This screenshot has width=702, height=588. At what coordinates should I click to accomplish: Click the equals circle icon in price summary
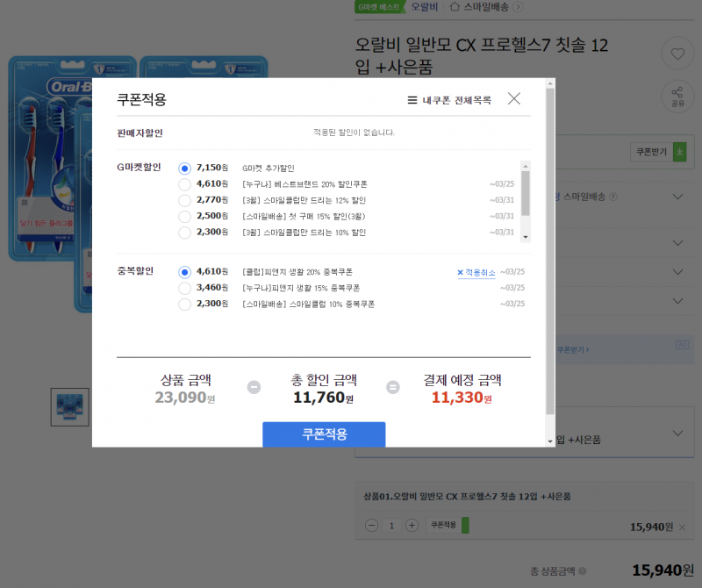[x=393, y=387]
